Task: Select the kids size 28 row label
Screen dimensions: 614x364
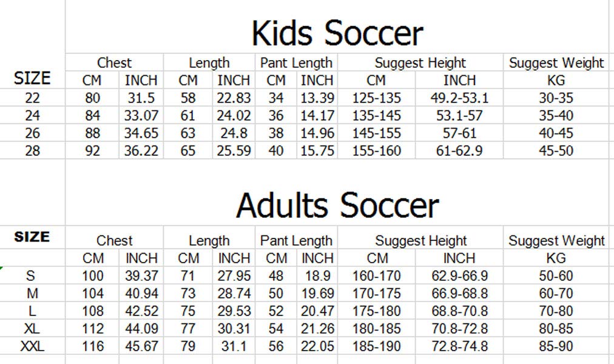Action: coord(32,151)
